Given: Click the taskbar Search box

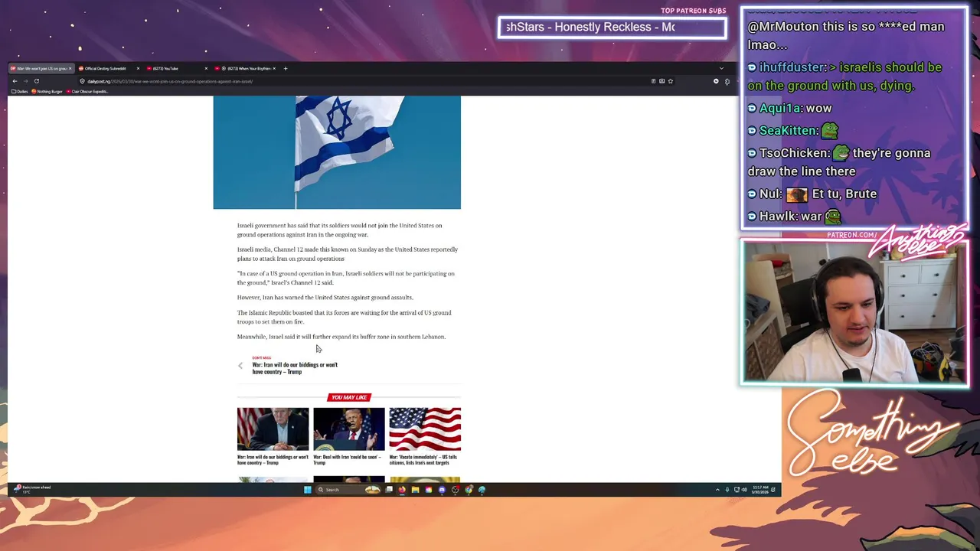Looking at the screenshot, I should pyautogui.click(x=348, y=490).
